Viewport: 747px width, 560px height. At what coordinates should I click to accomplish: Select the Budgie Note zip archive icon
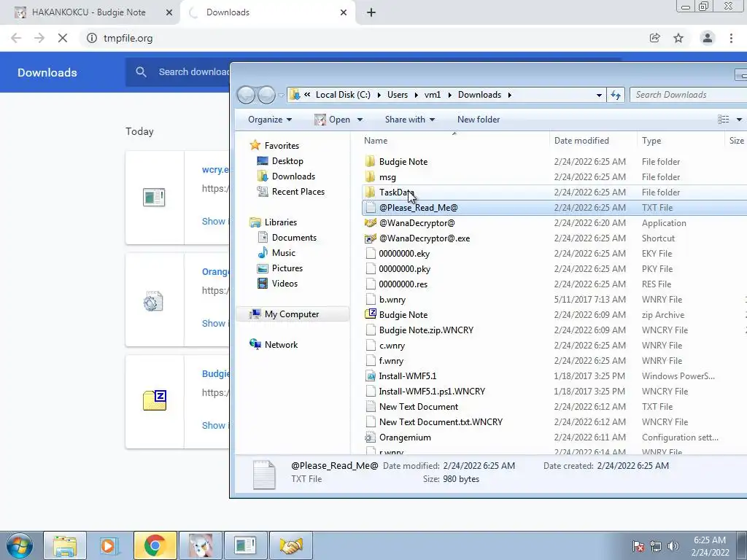coord(370,314)
